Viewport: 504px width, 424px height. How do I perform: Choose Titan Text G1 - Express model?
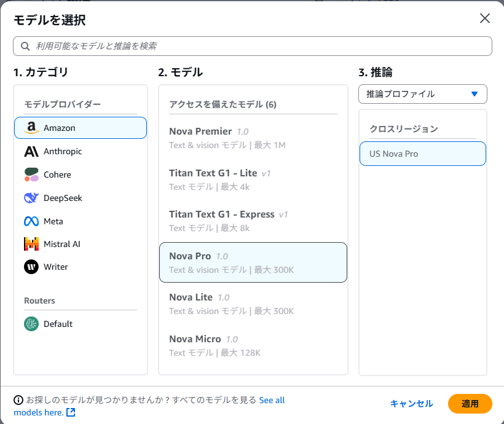coord(253,221)
